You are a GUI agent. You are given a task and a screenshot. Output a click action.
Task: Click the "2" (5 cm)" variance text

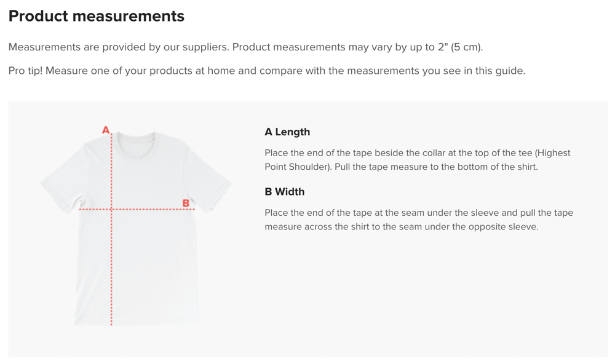[x=458, y=47]
